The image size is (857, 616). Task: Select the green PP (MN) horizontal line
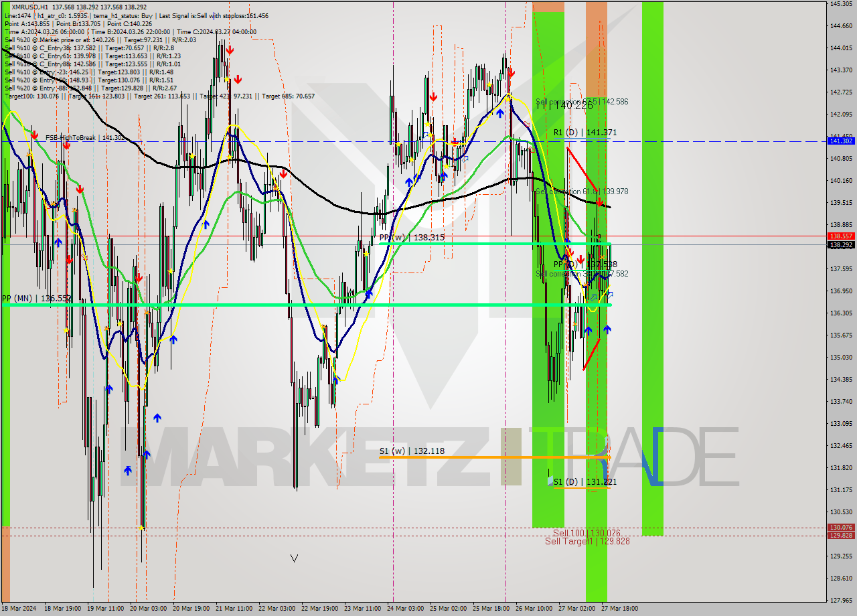(306, 305)
